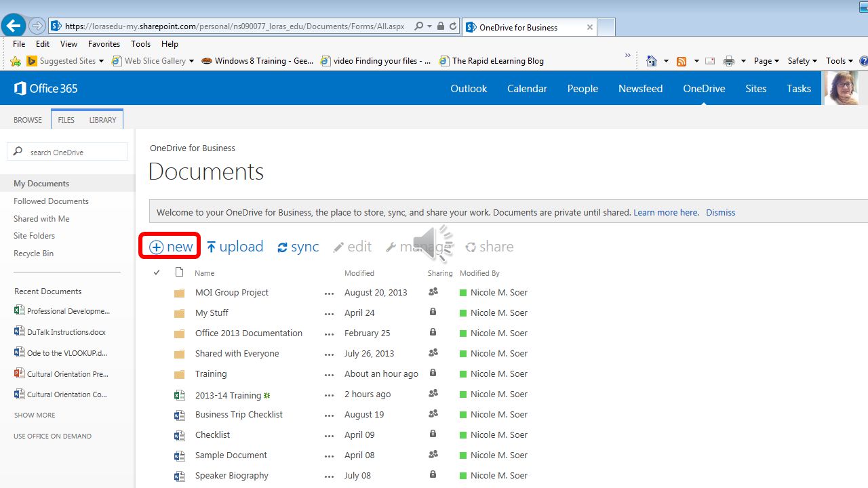Click the Excel icon beside Professional Development recent document
Viewport: 868px width, 488px height.
pos(20,310)
